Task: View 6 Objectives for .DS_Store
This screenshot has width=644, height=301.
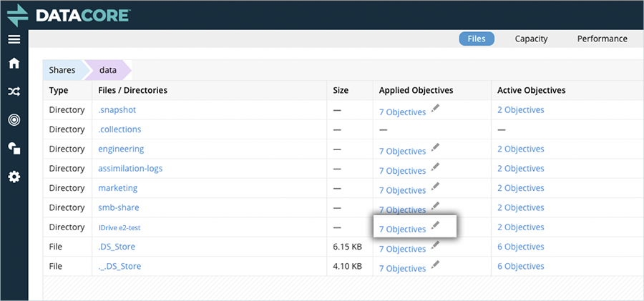Action: tap(520, 247)
